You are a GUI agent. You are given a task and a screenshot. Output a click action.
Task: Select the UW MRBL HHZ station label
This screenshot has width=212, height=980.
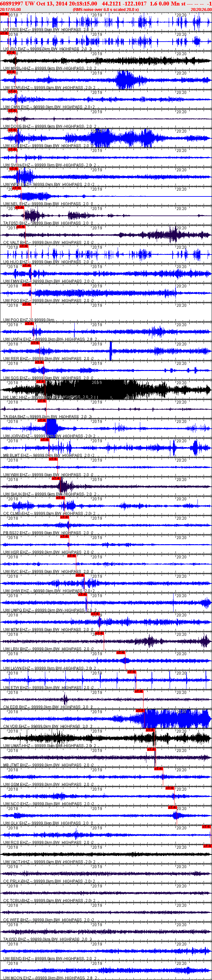coord(17,68)
